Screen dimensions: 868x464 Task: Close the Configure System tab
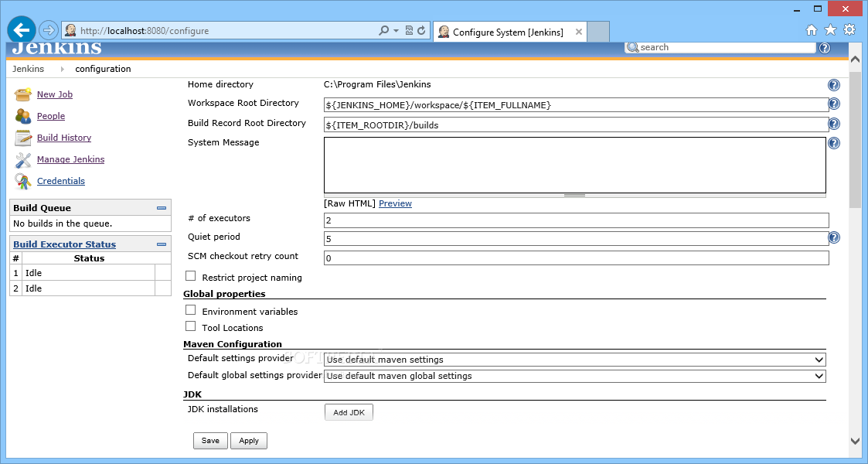(578, 32)
